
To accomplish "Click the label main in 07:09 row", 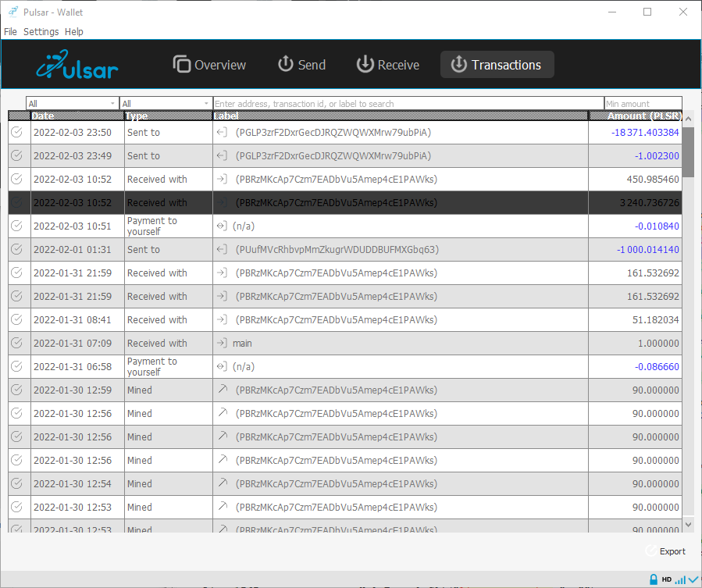I will [242, 343].
